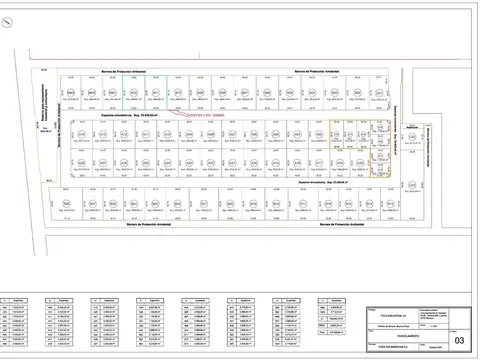The height and width of the screenshot is (360, 480).
Task: Select lot circle A16
Action: click(340, 163)
